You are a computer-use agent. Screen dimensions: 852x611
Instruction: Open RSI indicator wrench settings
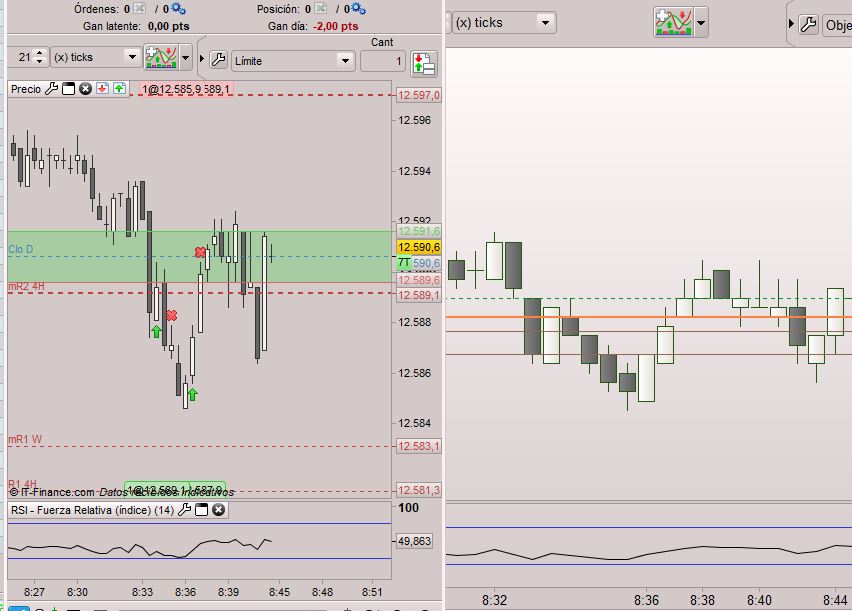(x=185, y=509)
